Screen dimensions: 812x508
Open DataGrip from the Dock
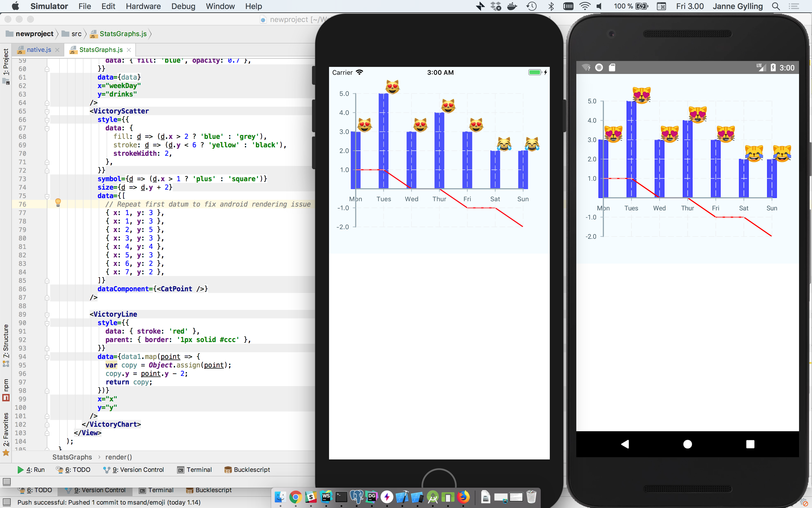coord(372,497)
